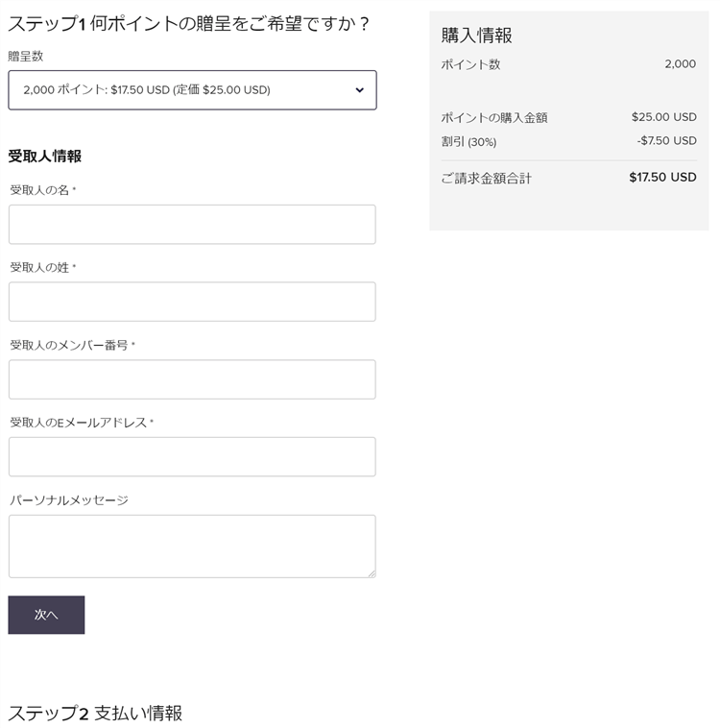The width and height of the screenshot is (720, 728).
Task: Click the chevron arrow in the points selector
Action: [360, 90]
